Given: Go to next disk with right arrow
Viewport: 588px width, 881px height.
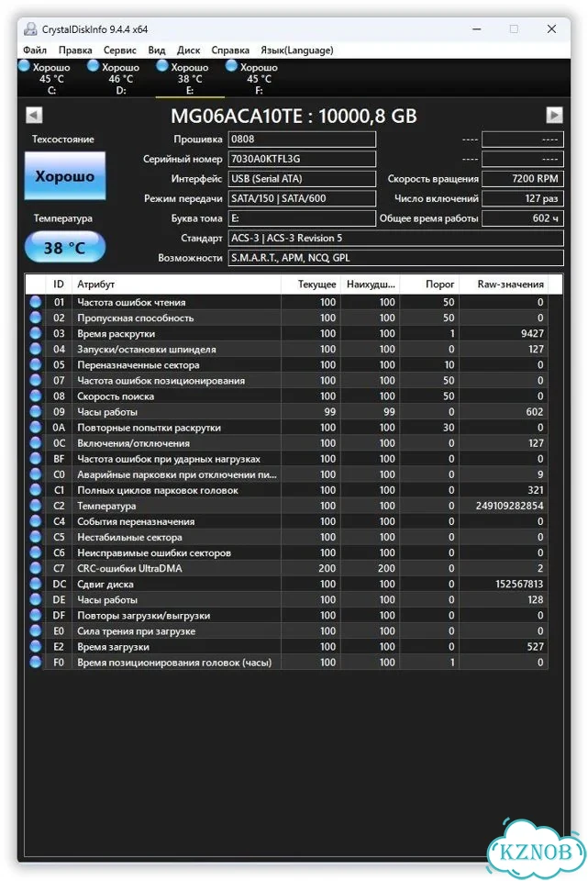Looking at the screenshot, I should coord(554,116).
